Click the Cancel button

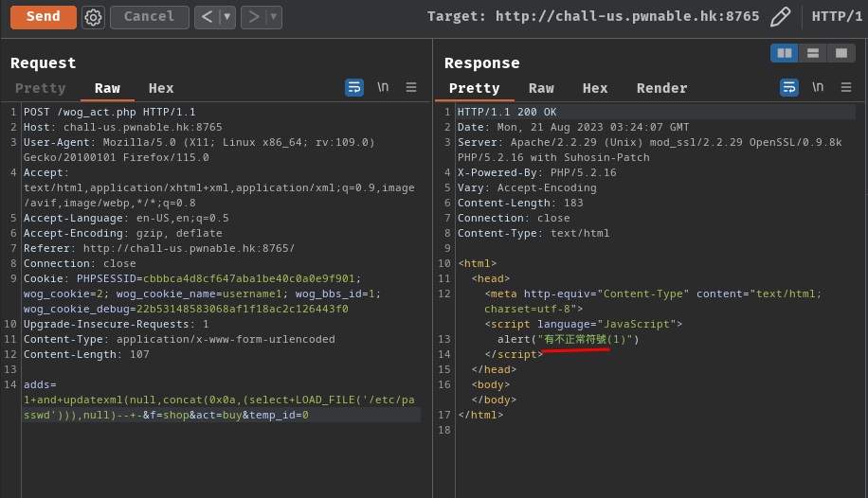(150, 17)
